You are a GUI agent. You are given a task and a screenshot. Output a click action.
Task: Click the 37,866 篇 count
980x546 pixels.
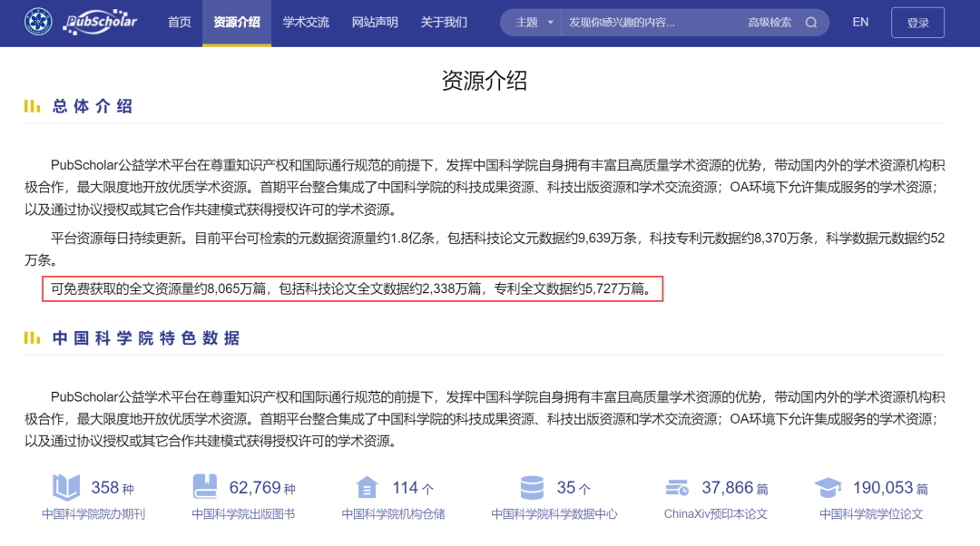coord(735,487)
